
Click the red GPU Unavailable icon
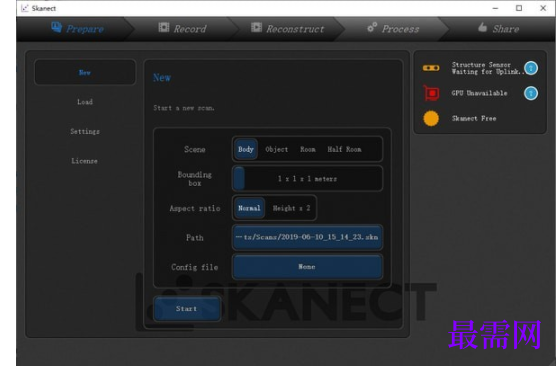(431, 93)
